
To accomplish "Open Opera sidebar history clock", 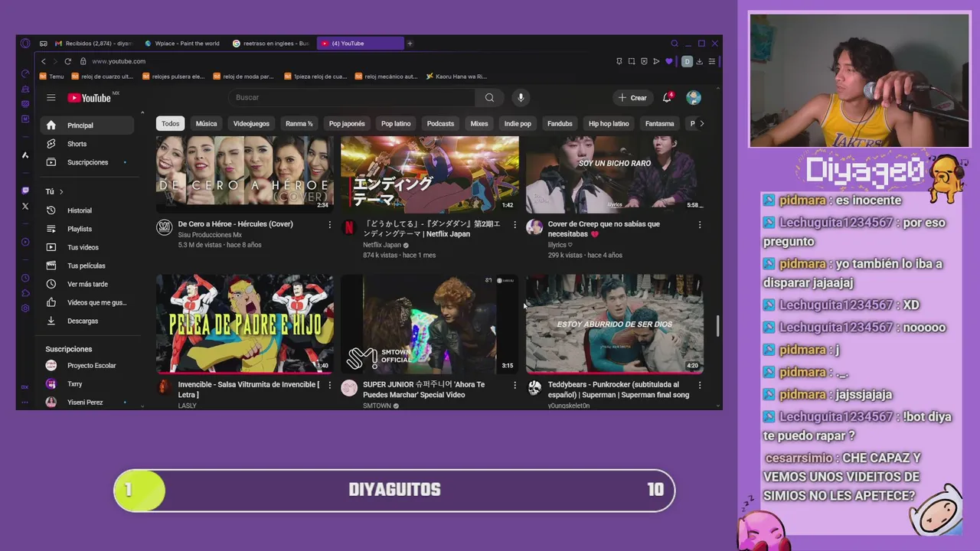I will [x=25, y=278].
